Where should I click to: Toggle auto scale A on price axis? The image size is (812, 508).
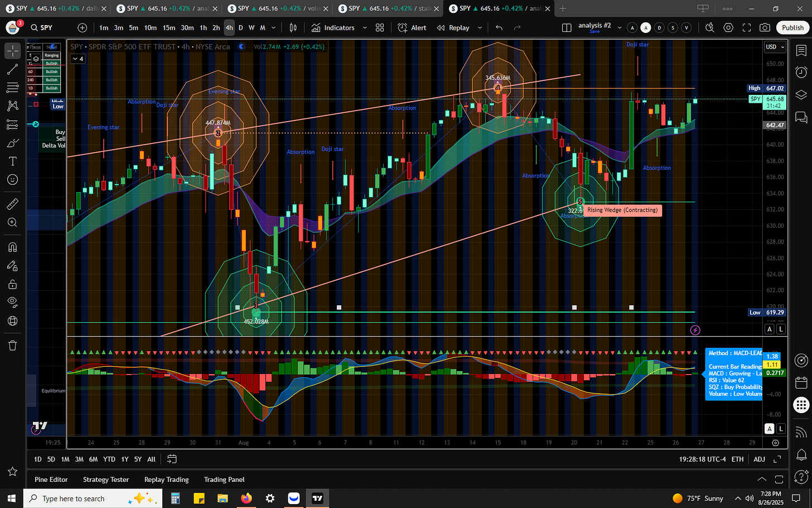[770, 329]
